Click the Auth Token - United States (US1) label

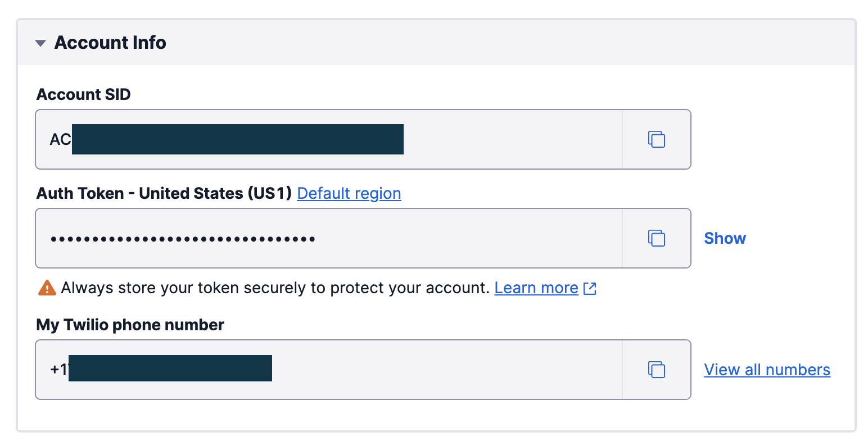point(164,193)
